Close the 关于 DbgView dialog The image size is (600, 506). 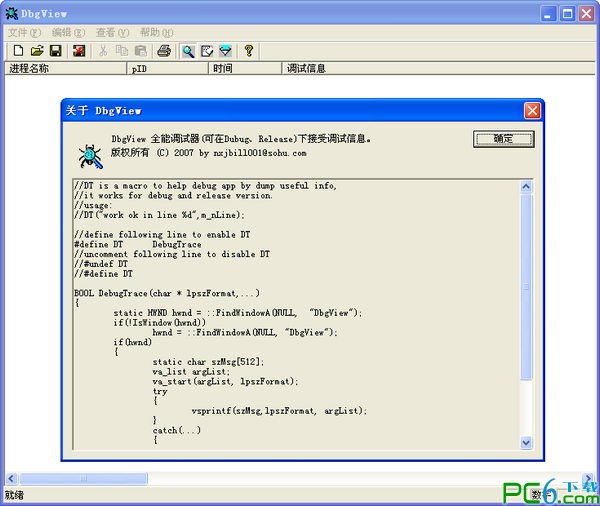point(532,111)
